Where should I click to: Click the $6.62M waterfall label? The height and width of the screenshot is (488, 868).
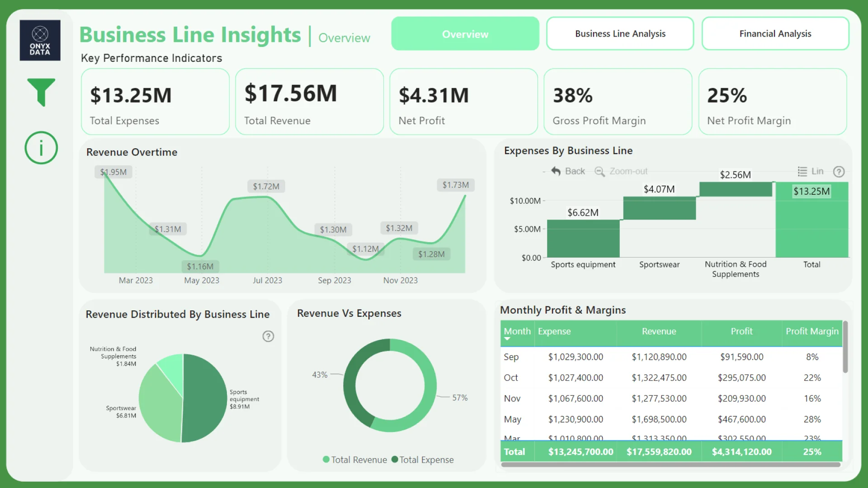[x=583, y=212]
